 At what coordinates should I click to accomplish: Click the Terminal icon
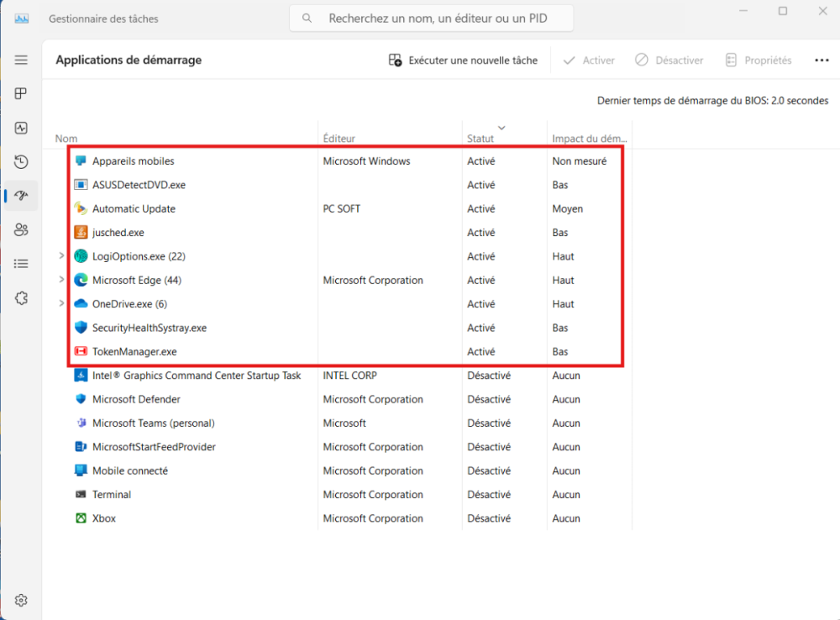[x=81, y=494]
